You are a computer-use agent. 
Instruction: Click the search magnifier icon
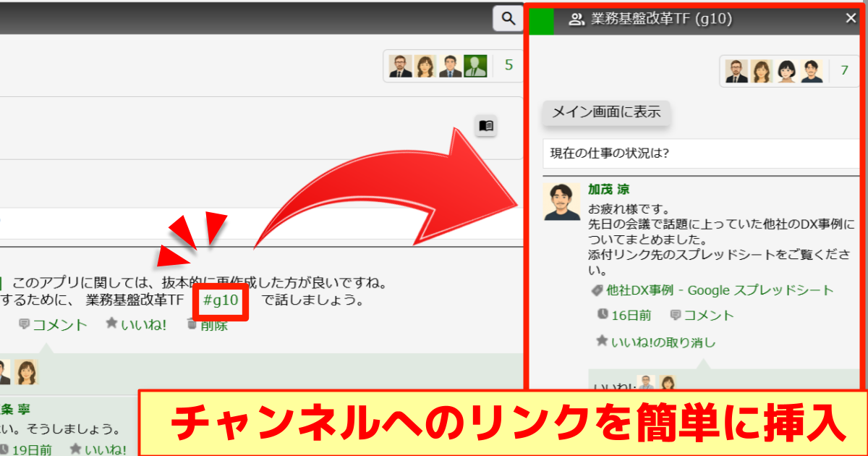pos(507,18)
